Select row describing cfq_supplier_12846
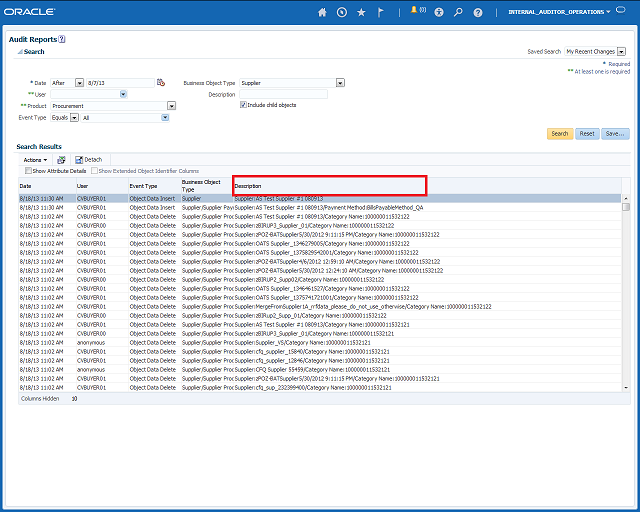The image size is (640, 512). pyautogui.click(x=320, y=360)
